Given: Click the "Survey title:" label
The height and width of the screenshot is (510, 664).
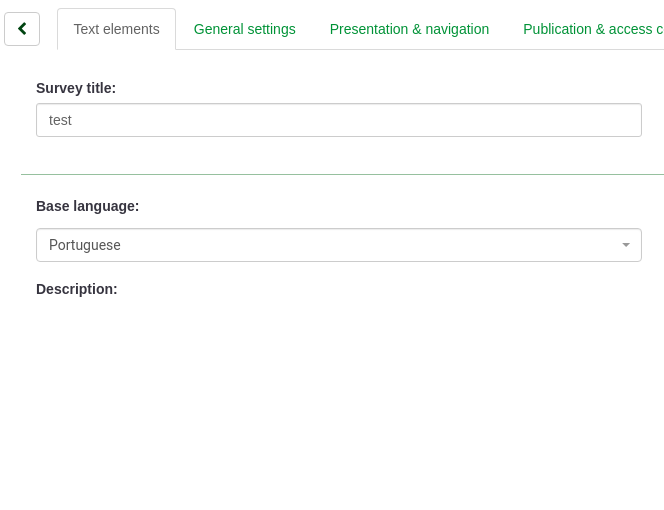Looking at the screenshot, I should coord(76,88).
